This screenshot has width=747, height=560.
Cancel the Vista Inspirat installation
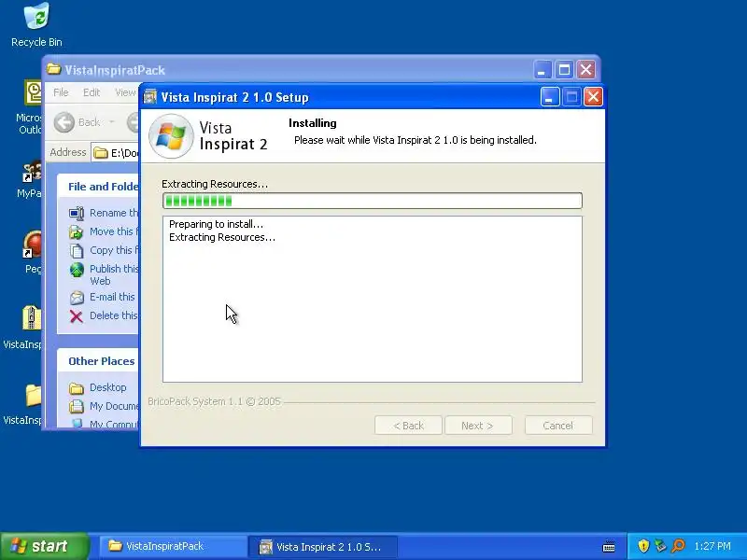pos(558,426)
